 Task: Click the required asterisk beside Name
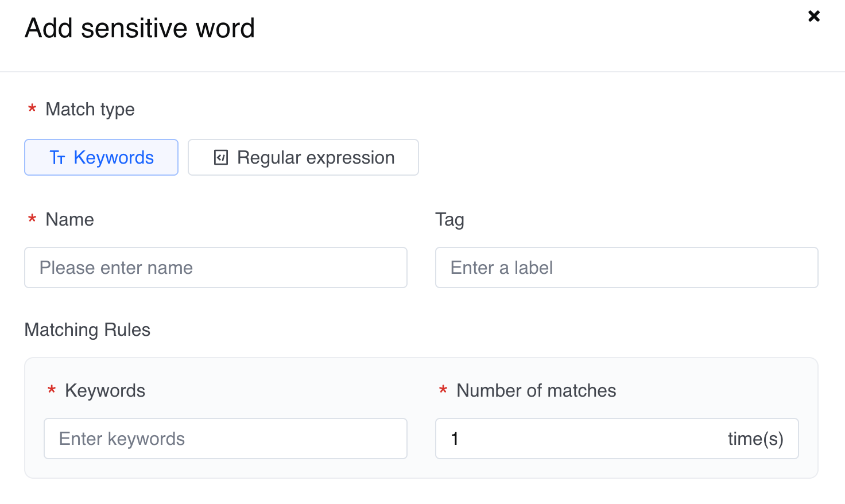pos(32,219)
